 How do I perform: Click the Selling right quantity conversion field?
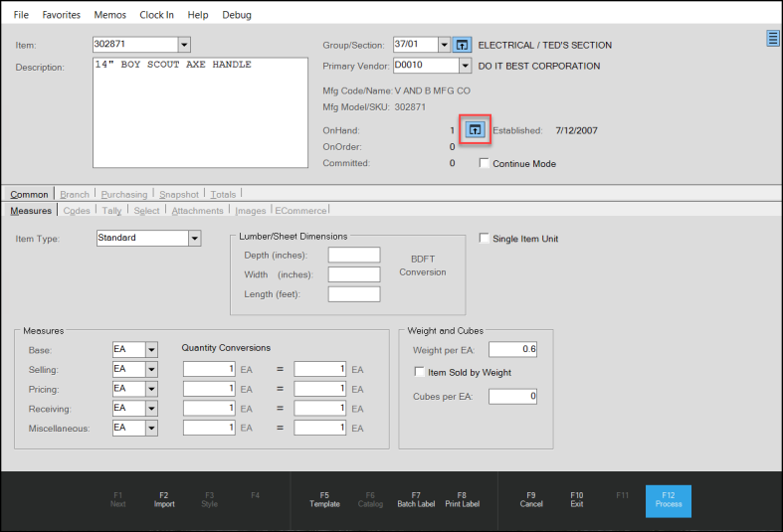click(319, 369)
